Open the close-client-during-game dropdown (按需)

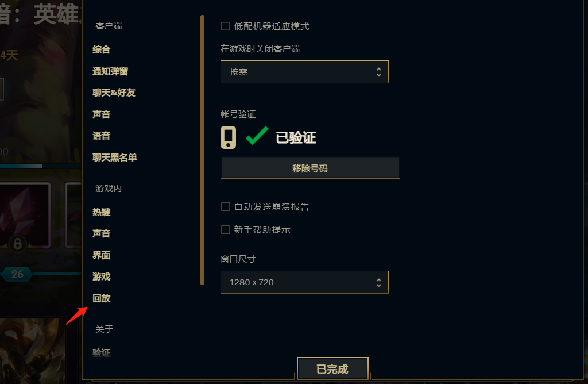tap(304, 72)
